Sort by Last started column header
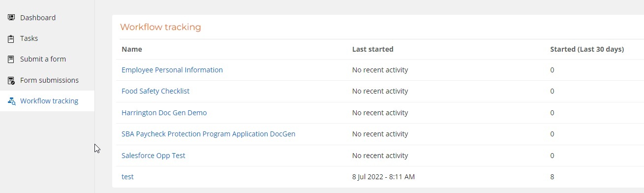 click(373, 49)
